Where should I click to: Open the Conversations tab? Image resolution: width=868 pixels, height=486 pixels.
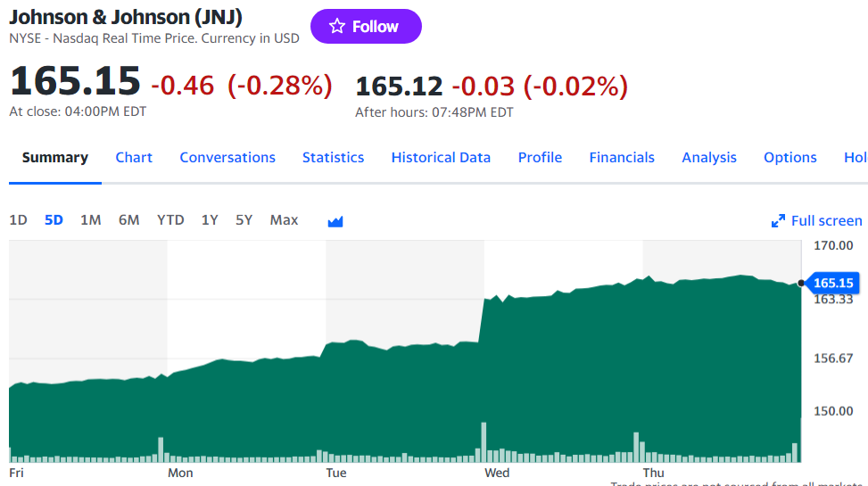coord(227,158)
